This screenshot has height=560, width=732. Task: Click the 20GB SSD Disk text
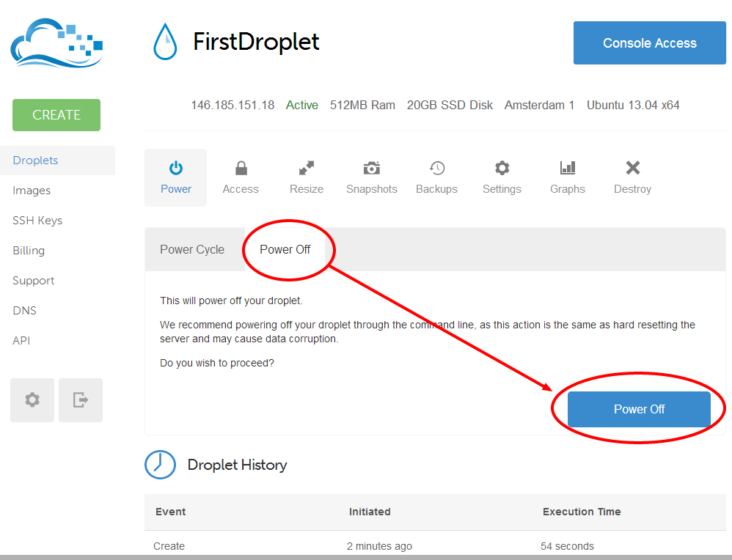[450, 105]
